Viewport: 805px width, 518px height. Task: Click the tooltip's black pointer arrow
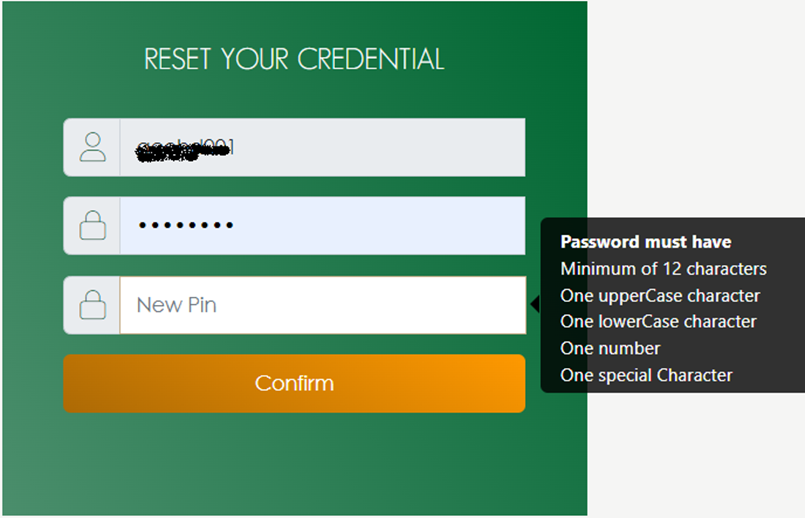coord(535,304)
